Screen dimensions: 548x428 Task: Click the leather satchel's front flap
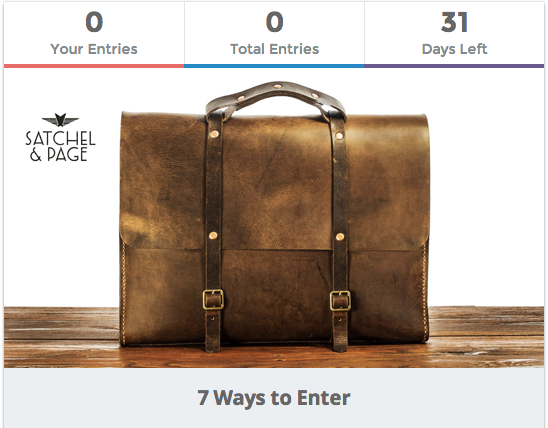point(276,182)
